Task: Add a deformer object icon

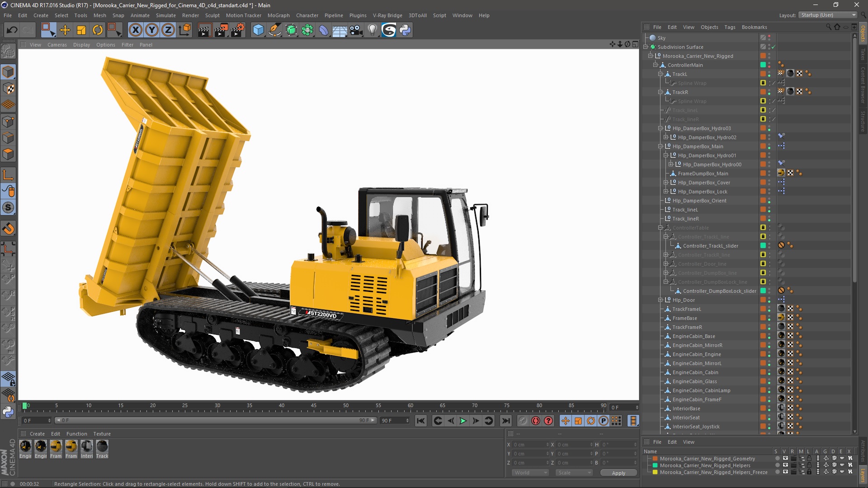Action: point(324,30)
